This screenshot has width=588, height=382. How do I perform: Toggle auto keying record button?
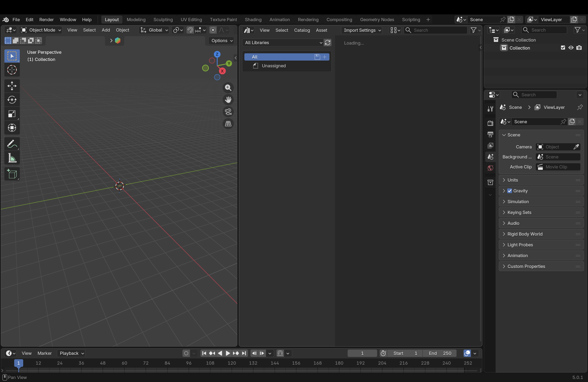point(186,353)
